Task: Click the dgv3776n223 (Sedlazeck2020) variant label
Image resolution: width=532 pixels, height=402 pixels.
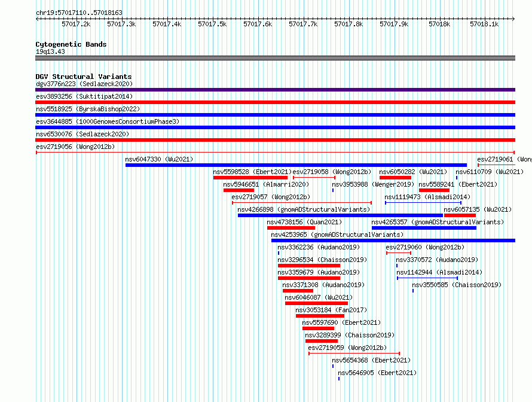Action: click(84, 84)
